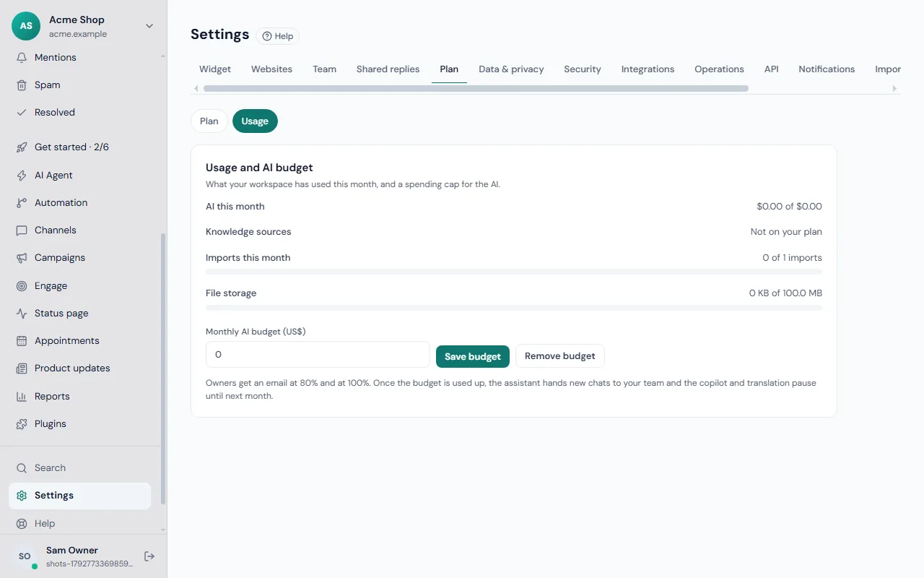
Task: Click the Get started rocket icon
Action: click(22, 147)
